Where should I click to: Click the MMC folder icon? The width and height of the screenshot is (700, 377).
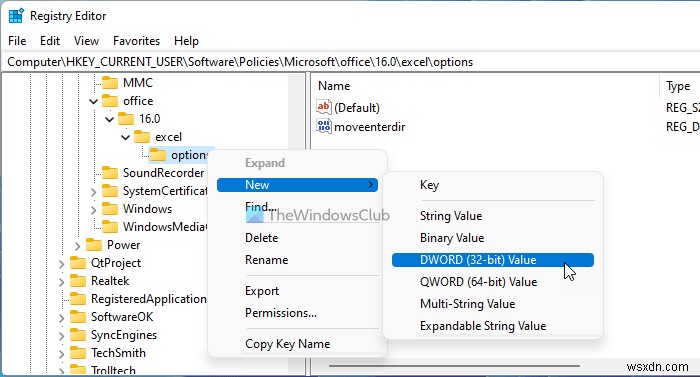110,83
